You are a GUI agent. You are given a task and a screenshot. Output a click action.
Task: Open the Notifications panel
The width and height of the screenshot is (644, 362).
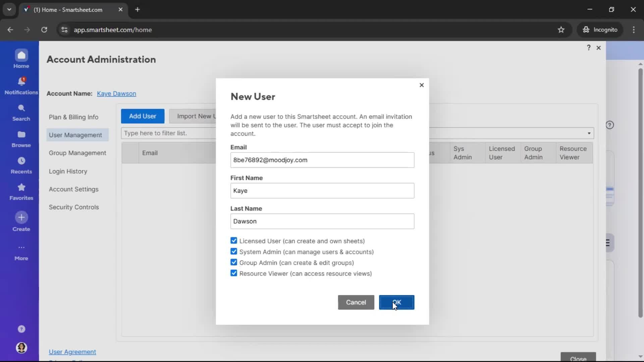[21, 85]
